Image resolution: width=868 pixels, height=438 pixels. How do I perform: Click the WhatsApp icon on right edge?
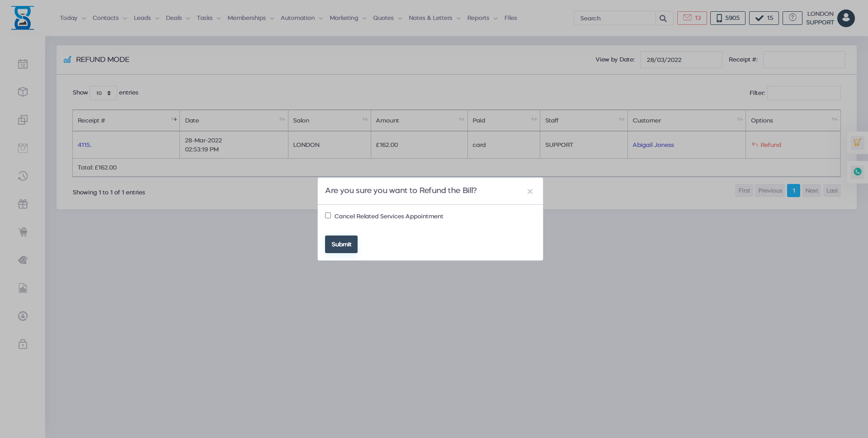pos(858,171)
